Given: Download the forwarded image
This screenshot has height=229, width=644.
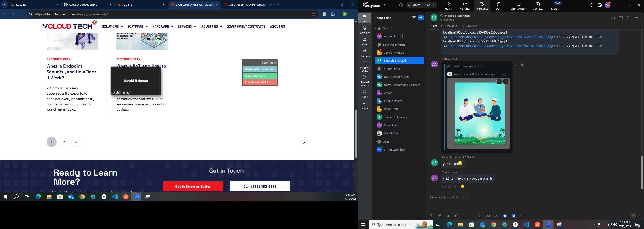Looking at the screenshot, I should click(x=499, y=82).
